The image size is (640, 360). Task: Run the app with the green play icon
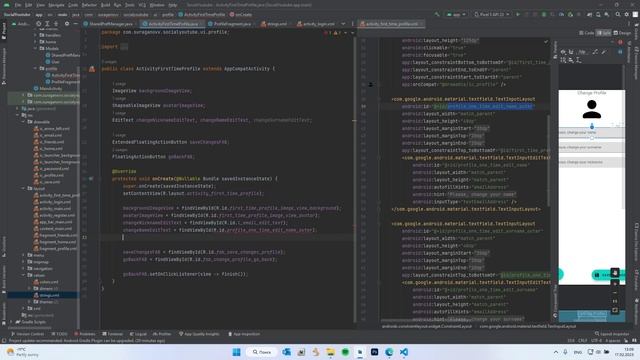[x=518, y=14]
